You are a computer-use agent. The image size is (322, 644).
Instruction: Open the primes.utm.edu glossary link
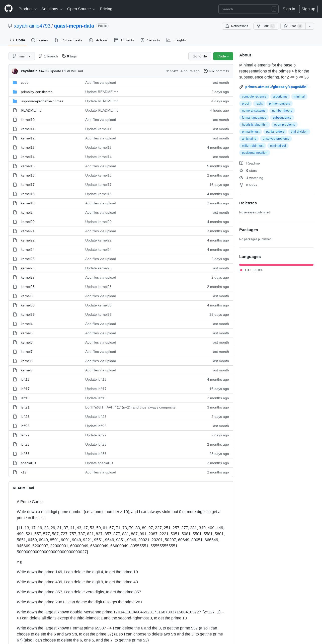click(x=278, y=87)
